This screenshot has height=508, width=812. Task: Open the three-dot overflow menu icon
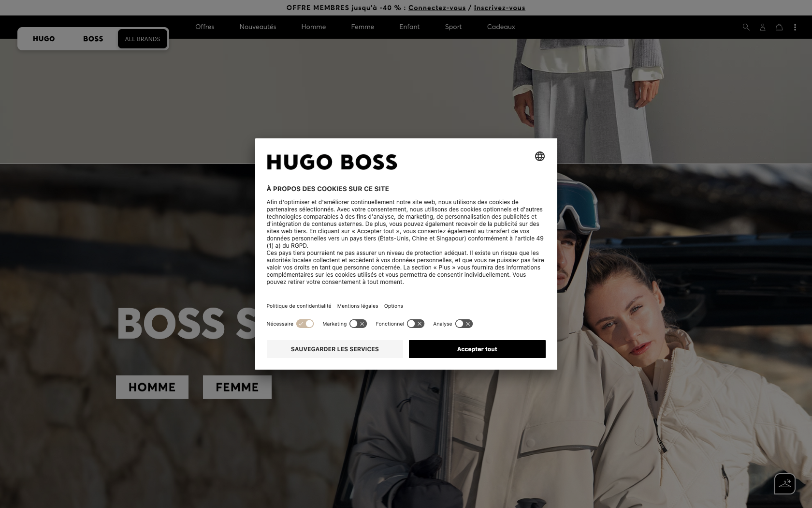click(795, 27)
